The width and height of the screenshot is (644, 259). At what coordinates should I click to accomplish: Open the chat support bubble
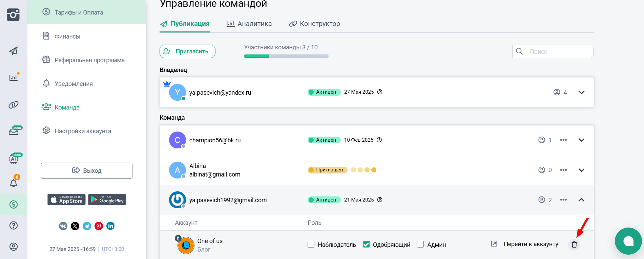coord(628,241)
